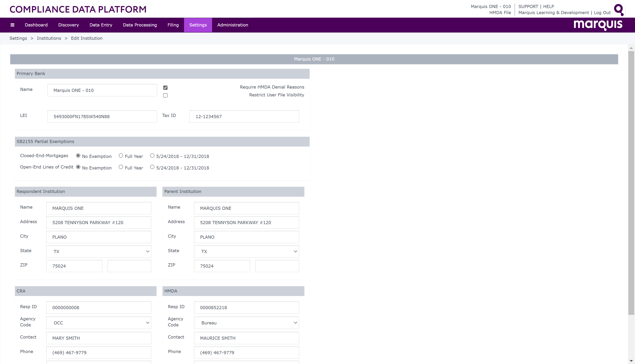Click Parent Institution Address field
635x364 pixels.
[246, 223]
